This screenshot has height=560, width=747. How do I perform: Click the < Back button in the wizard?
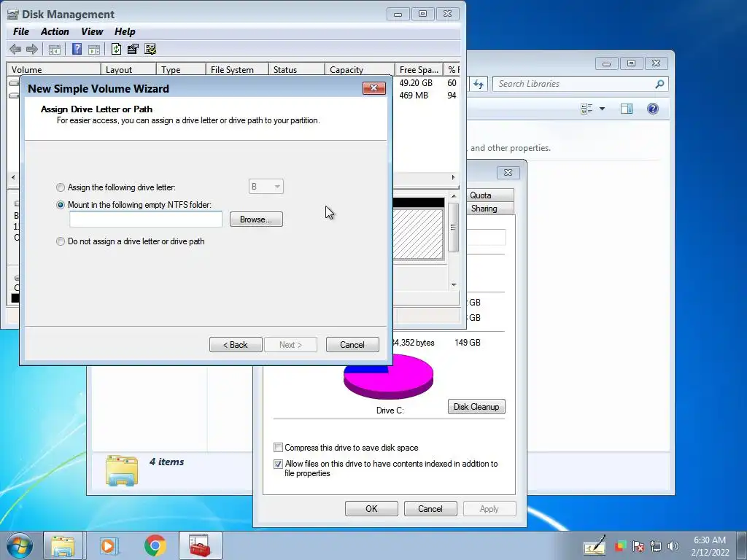[x=236, y=345]
